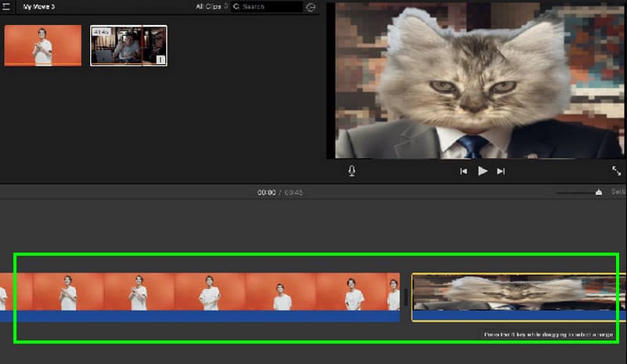627x364 pixels.
Task: Skip to the next clip
Action: pyautogui.click(x=501, y=171)
